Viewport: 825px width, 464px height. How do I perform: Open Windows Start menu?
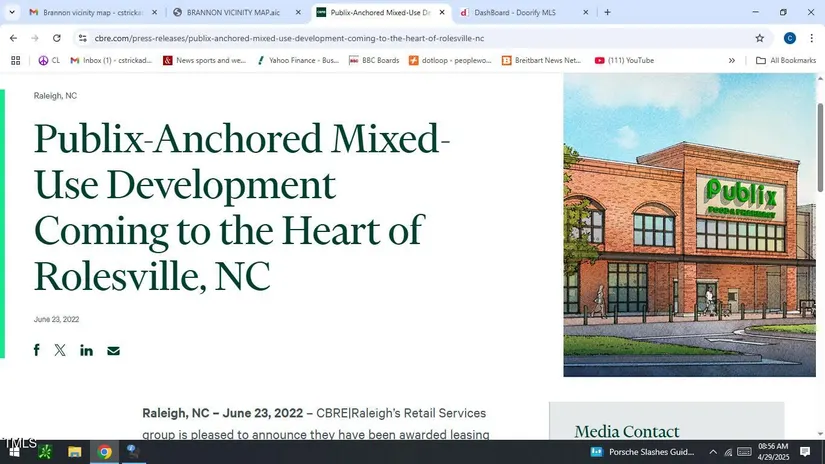pyautogui.click(x=14, y=452)
